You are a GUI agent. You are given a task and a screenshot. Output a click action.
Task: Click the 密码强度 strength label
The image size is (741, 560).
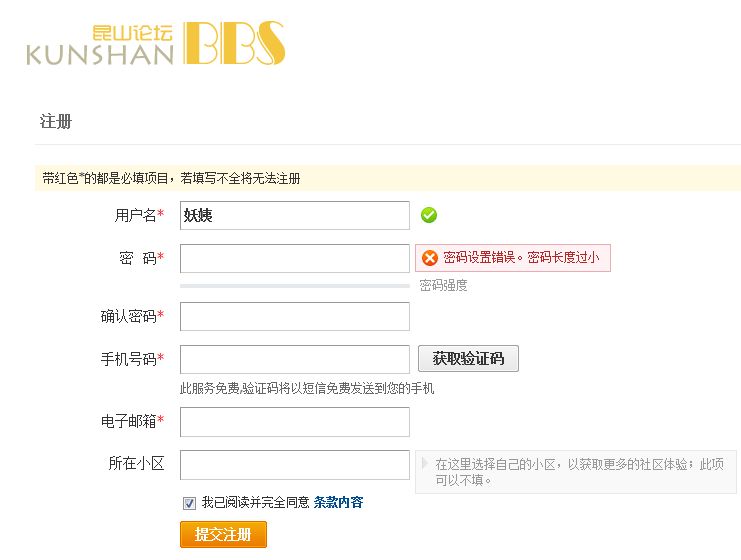point(443,285)
